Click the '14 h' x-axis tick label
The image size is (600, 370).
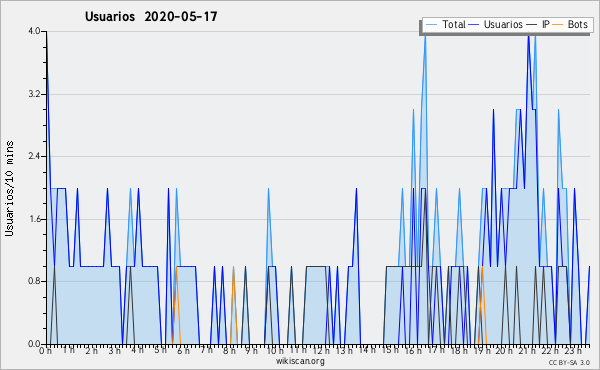[x=367, y=350]
